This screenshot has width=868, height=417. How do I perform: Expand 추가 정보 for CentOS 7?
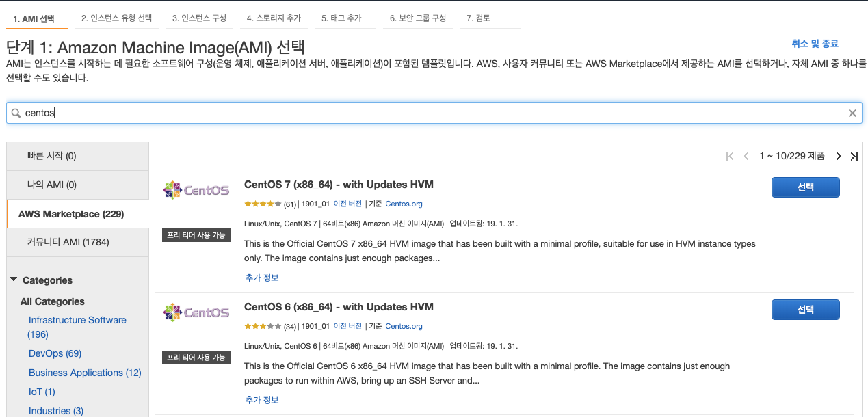(x=262, y=278)
